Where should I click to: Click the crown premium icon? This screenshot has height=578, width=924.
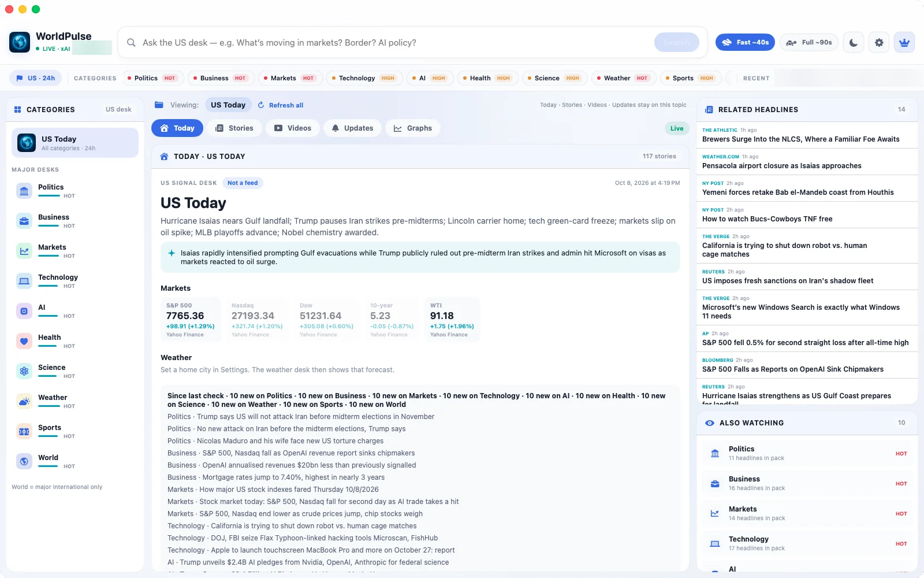coord(904,42)
